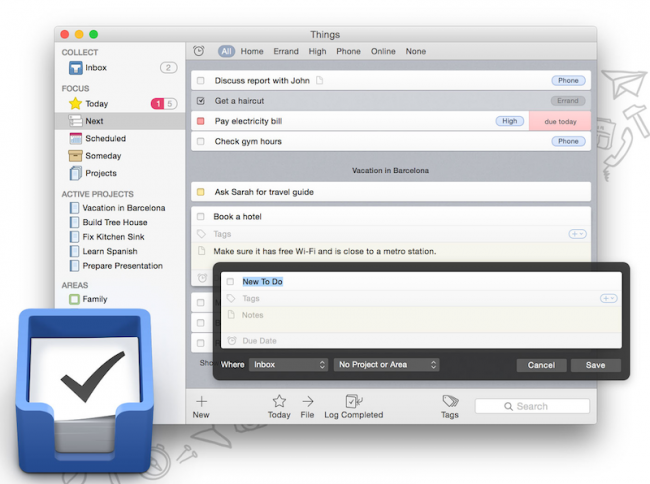
Task: Click the Next list icon in sidebar
Action: 75,121
